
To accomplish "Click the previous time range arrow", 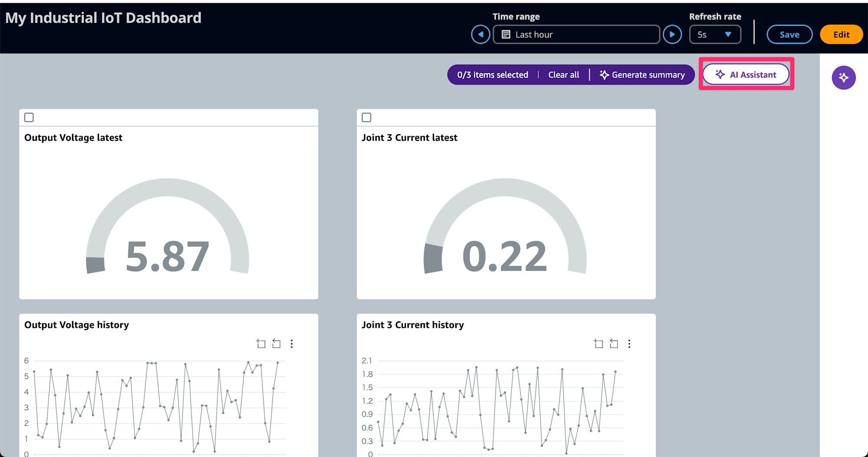I will click(x=480, y=35).
